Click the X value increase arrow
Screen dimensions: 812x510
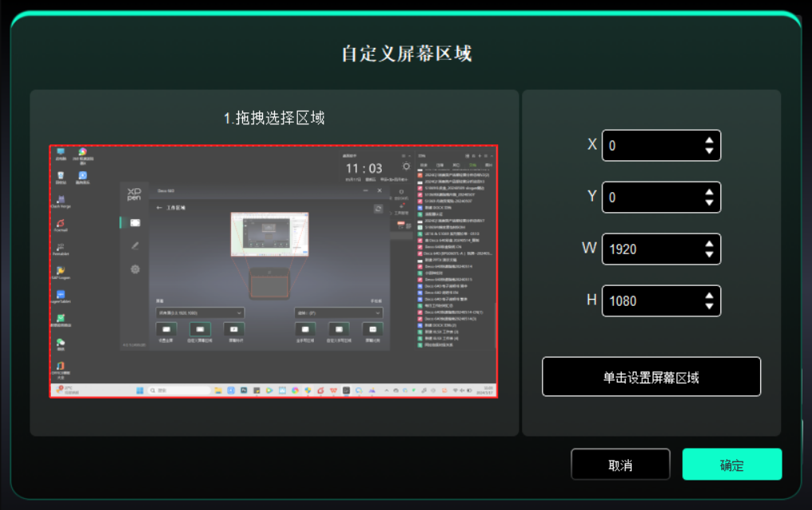709,140
